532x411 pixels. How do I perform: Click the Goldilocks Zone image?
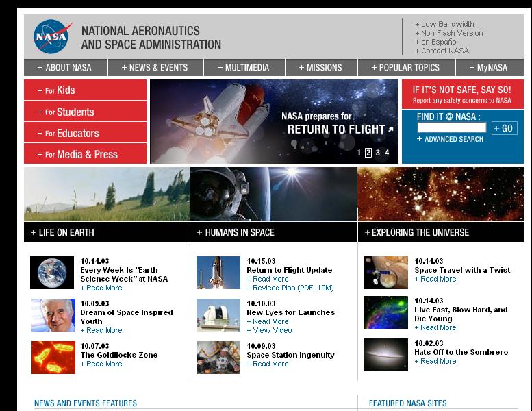tap(53, 358)
